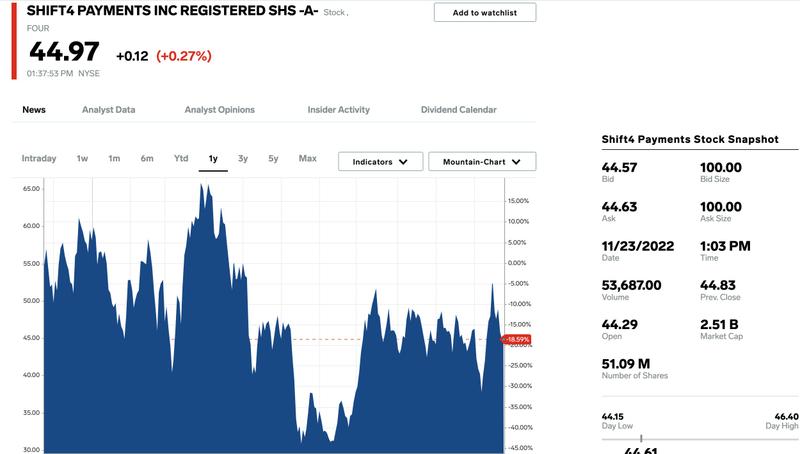Expand the Indicators dropdown
The width and height of the screenshot is (800, 454).
381,162
